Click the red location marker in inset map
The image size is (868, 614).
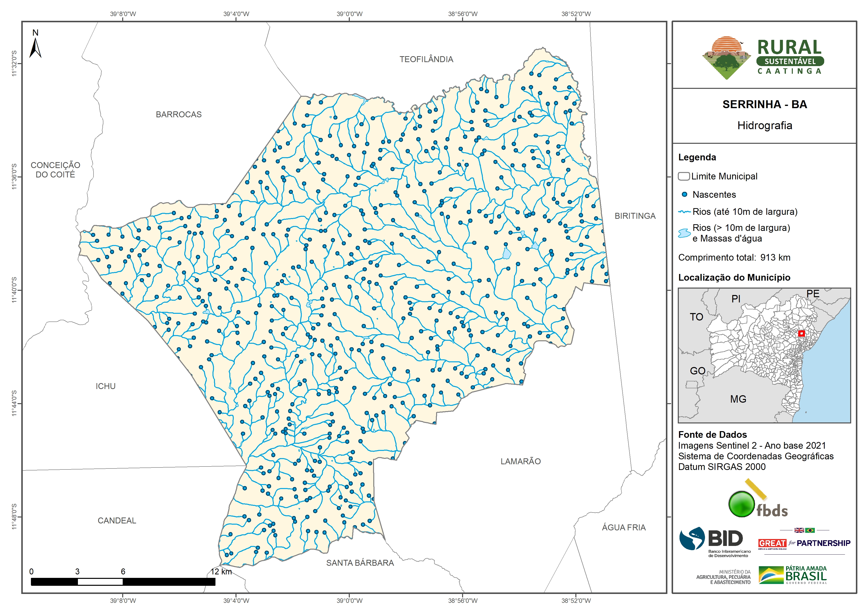pyautogui.click(x=801, y=333)
